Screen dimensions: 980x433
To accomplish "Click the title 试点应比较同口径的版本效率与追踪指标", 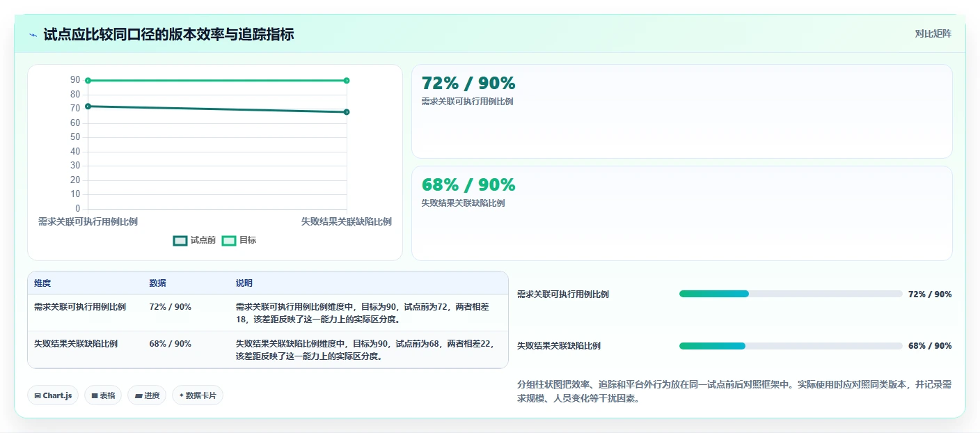I will (x=168, y=34).
